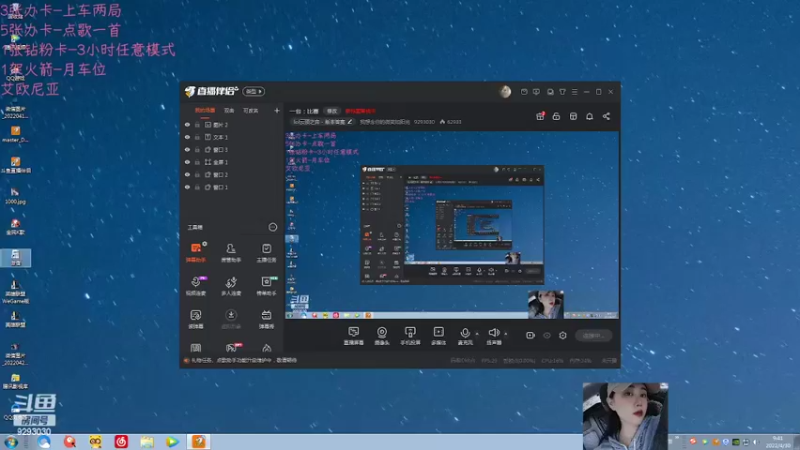Add a new scene with plus icon
Screen dimensions: 800x450
(277, 110)
